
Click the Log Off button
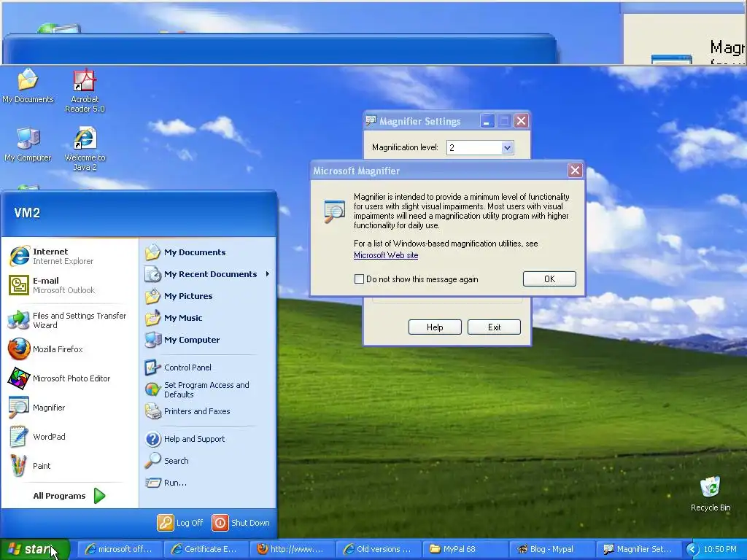pos(181,523)
